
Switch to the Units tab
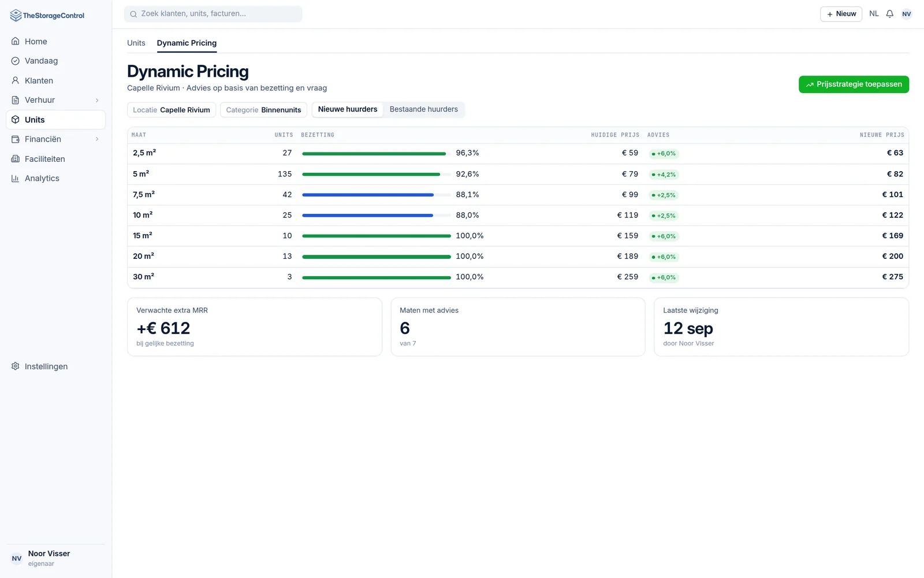tap(136, 43)
